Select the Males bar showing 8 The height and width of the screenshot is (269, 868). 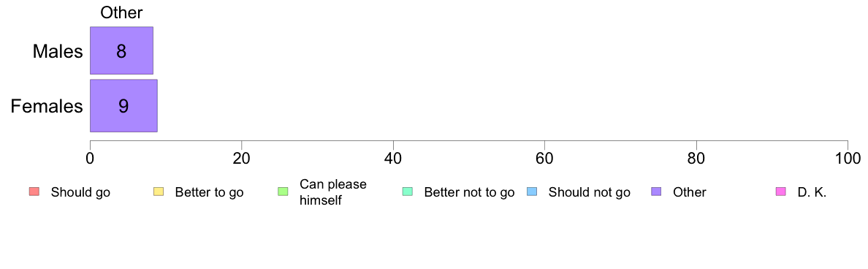tap(122, 50)
